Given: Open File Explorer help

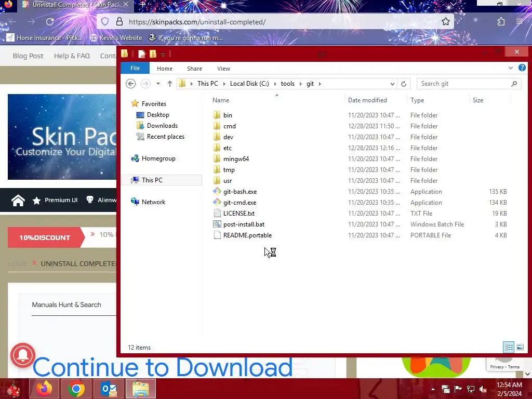Looking at the screenshot, I should 522,68.
